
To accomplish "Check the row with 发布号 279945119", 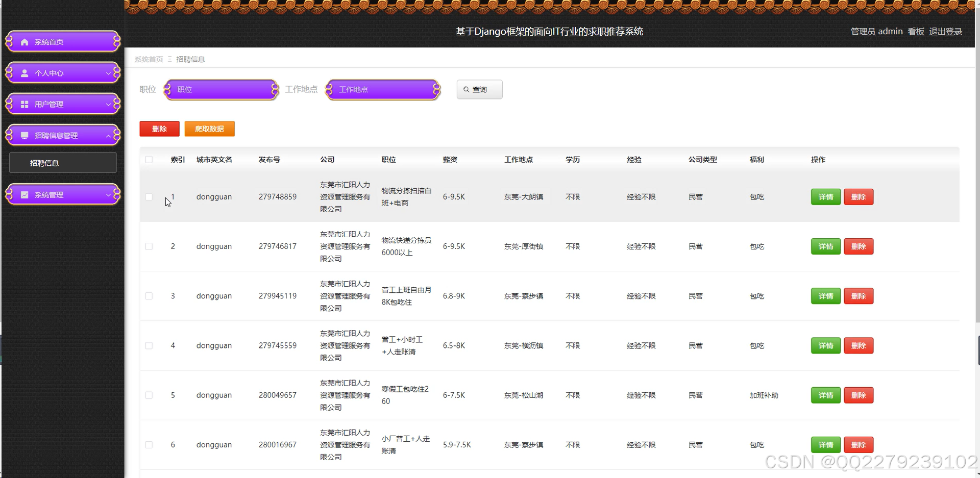I will [x=149, y=296].
